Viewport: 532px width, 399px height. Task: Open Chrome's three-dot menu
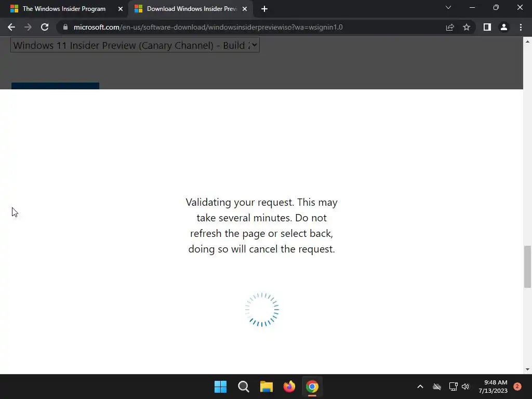[x=521, y=27]
